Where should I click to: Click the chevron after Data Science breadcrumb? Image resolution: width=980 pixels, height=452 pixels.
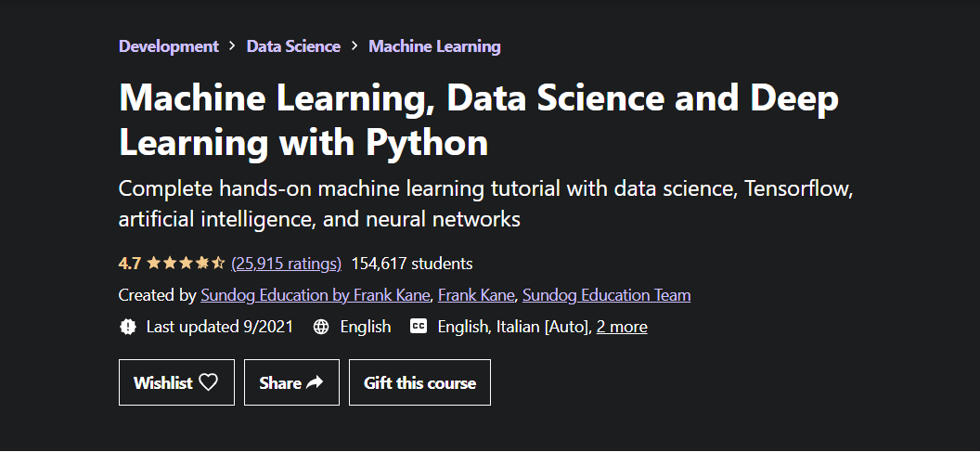[x=355, y=46]
